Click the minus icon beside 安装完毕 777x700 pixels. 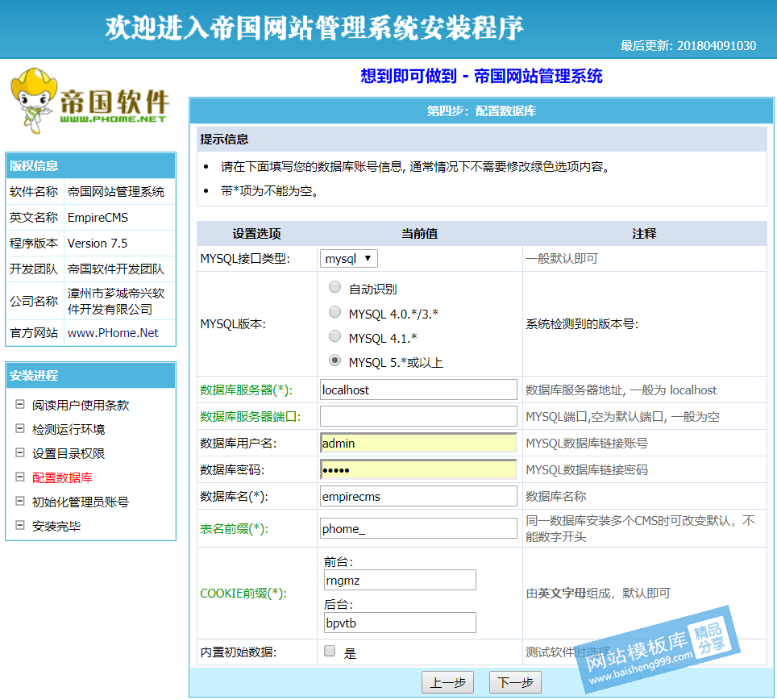[20, 526]
